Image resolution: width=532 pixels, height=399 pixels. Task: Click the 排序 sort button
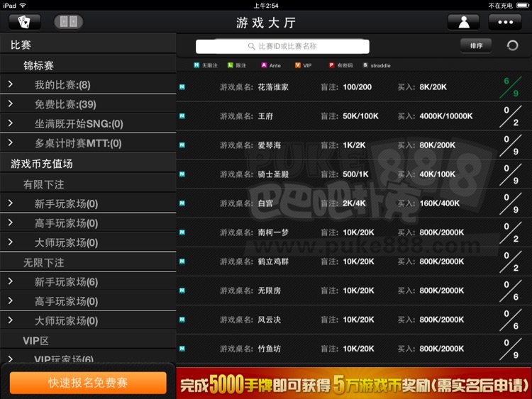pos(476,45)
